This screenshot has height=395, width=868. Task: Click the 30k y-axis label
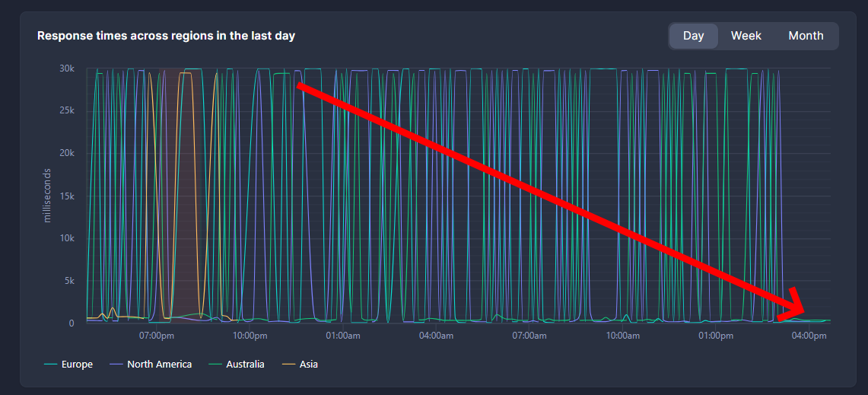[x=66, y=68]
